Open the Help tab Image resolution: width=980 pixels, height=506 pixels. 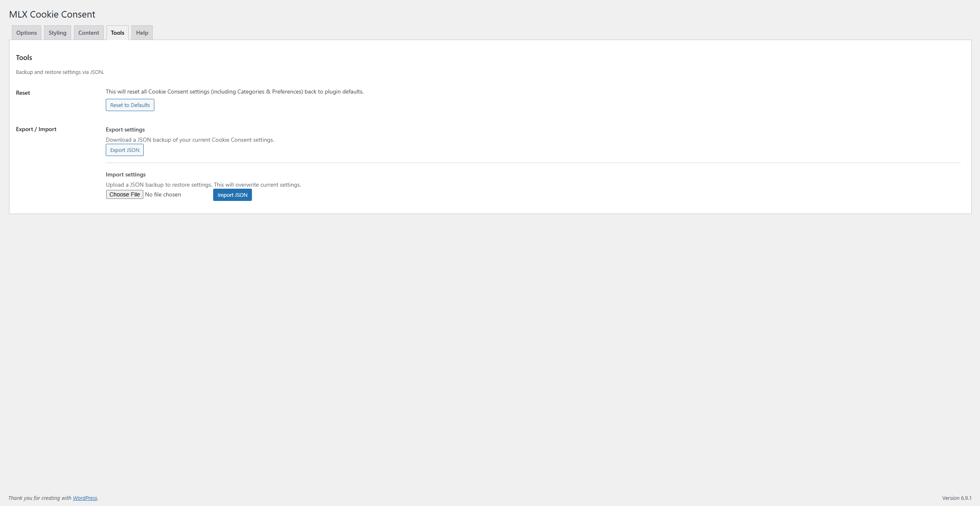(142, 33)
